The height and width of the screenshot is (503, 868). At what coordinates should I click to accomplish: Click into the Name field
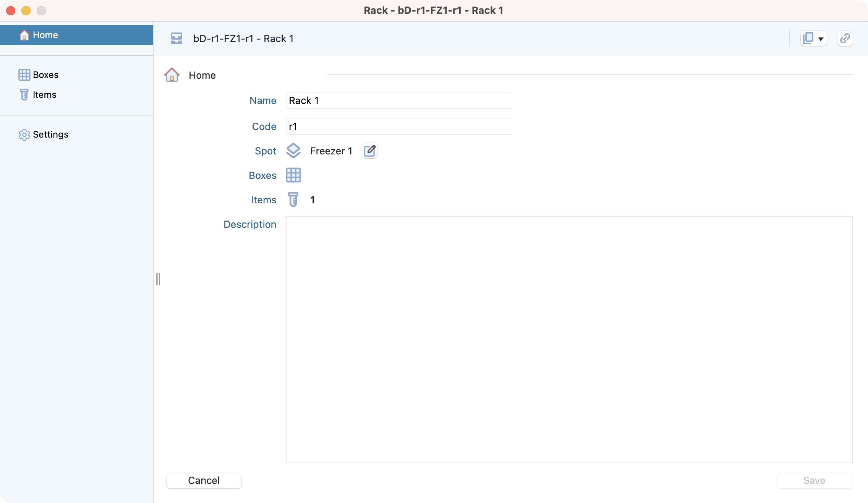point(398,101)
